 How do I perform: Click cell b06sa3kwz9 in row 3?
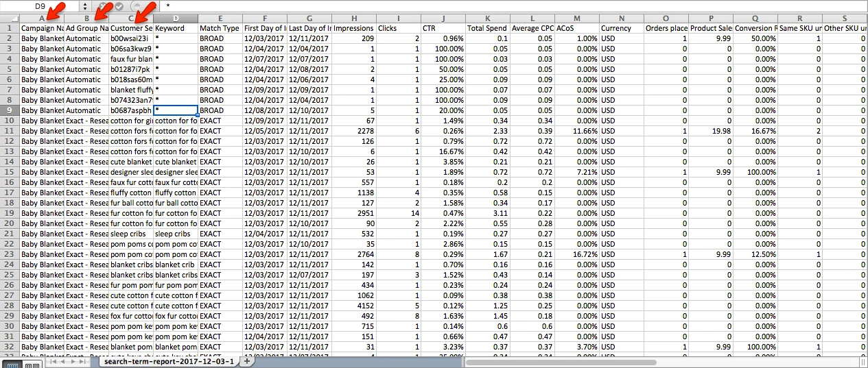tap(131, 49)
